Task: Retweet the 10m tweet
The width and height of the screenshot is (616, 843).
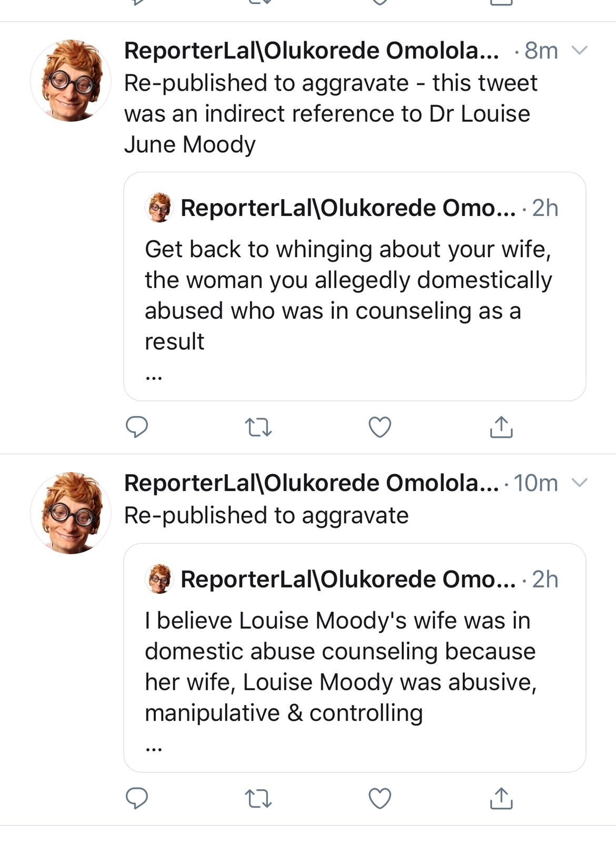Action: [259, 799]
